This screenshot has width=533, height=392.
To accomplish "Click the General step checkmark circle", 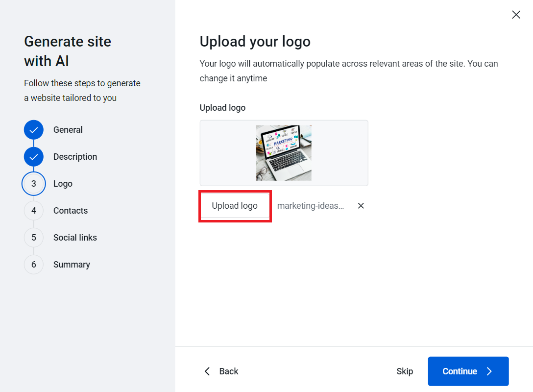I will (34, 130).
